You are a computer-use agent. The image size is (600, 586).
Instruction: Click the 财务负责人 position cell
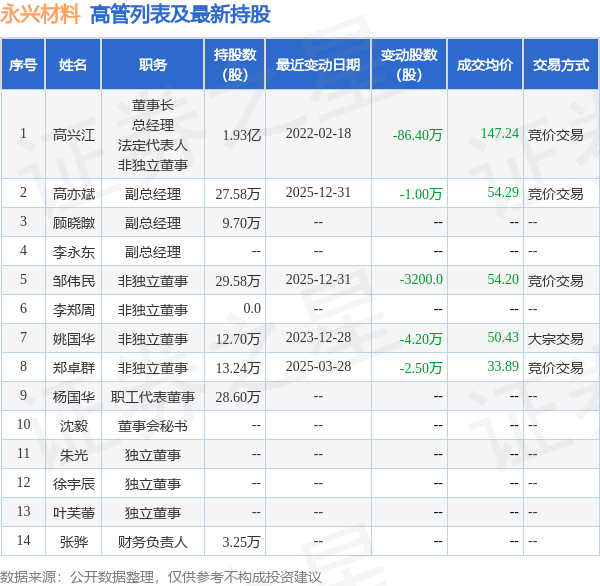[x=153, y=542]
